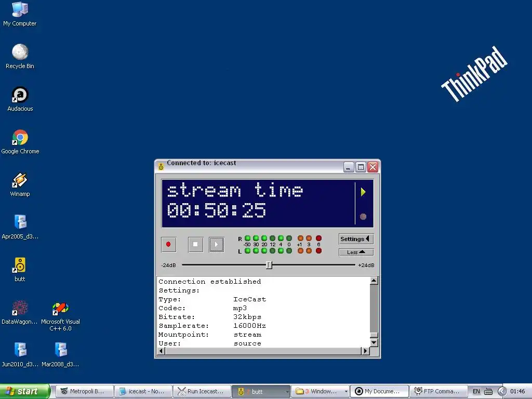Viewport: 532px width, 399px height.
Task: Click the EN language indicator
Action: [x=476, y=391]
